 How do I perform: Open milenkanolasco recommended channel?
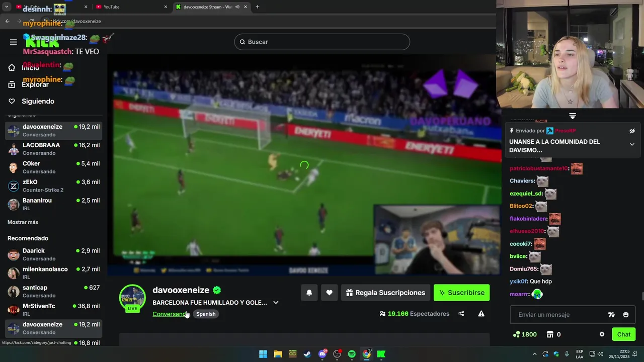click(x=54, y=273)
